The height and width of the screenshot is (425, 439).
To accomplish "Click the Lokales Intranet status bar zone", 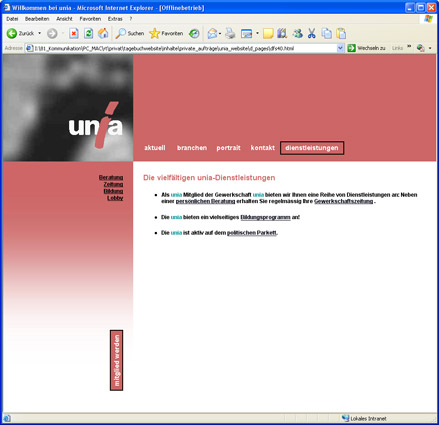I will click(364, 418).
